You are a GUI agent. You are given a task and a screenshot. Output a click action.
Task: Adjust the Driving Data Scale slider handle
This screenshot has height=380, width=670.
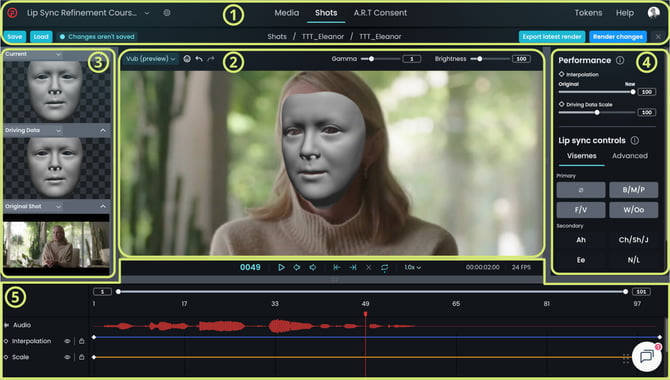point(597,112)
